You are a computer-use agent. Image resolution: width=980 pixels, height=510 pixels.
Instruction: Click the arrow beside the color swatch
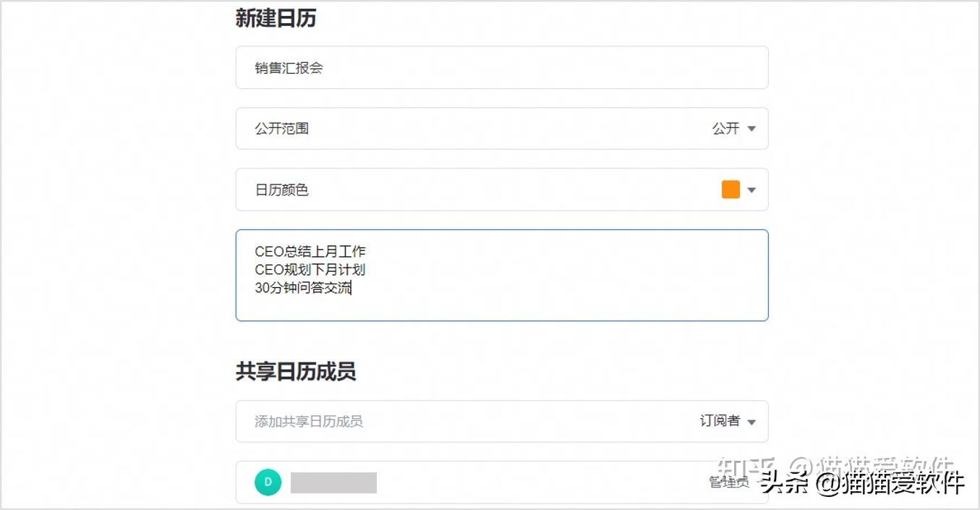[751, 189]
